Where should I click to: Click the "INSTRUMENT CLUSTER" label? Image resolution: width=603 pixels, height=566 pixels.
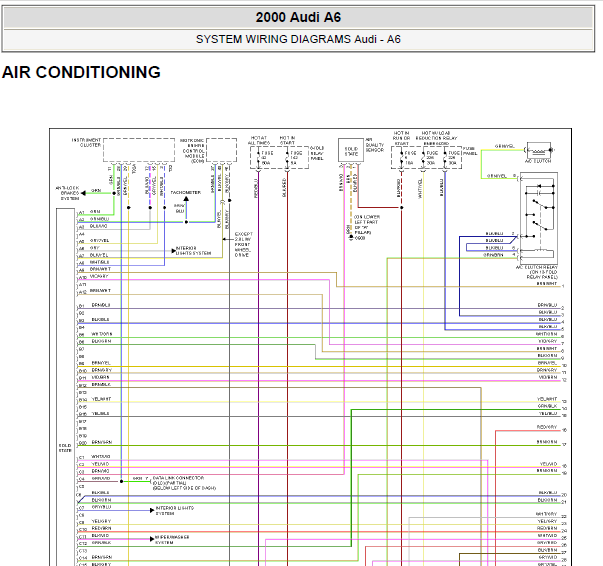tap(87, 143)
